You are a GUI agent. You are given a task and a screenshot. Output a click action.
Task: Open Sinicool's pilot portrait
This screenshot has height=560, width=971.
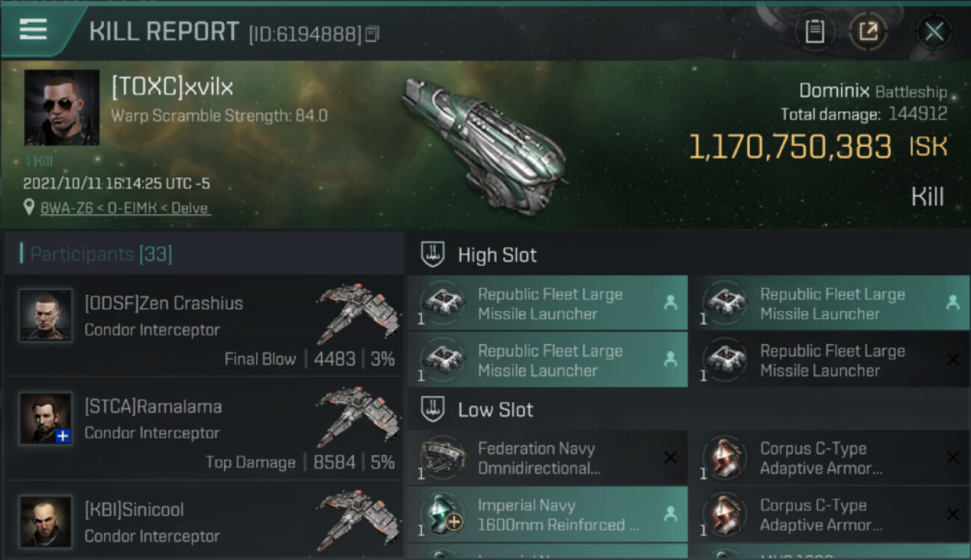click(x=46, y=521)
